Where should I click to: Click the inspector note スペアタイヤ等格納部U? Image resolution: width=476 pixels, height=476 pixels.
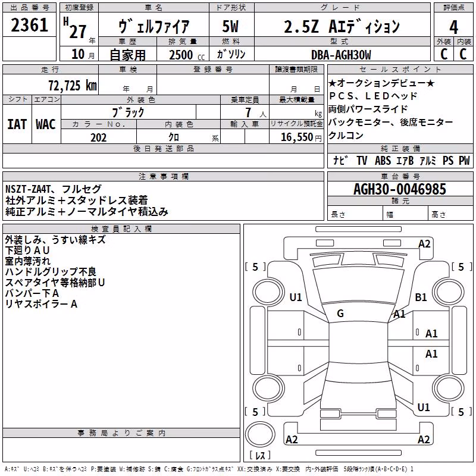pyautogui.click(x=55, y=282)
